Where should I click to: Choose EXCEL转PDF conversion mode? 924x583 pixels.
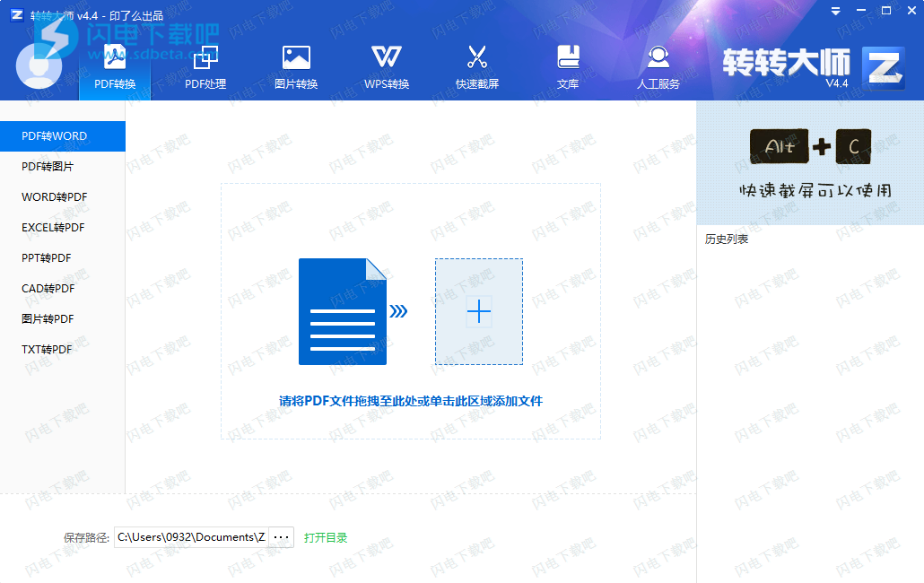point(53,228)
